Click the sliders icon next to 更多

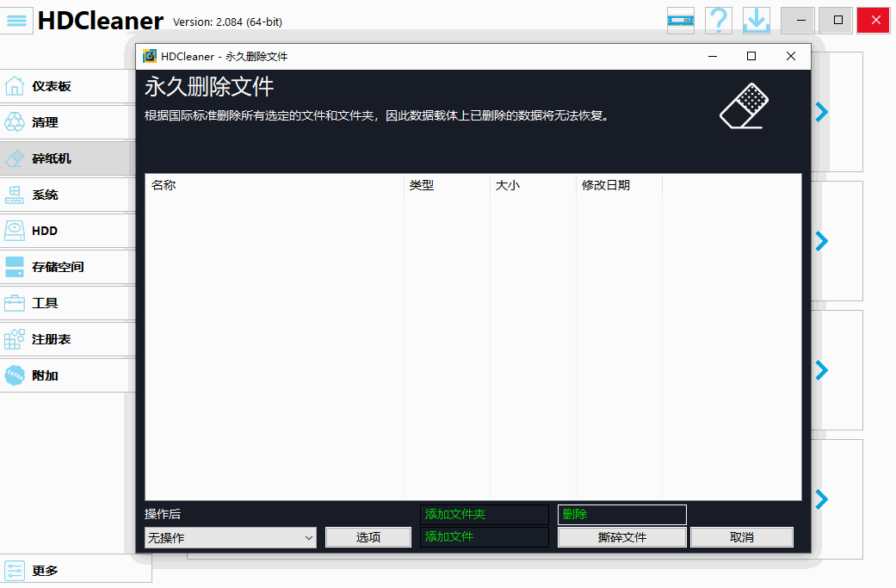pyautogui.click(x=15, y=570)
